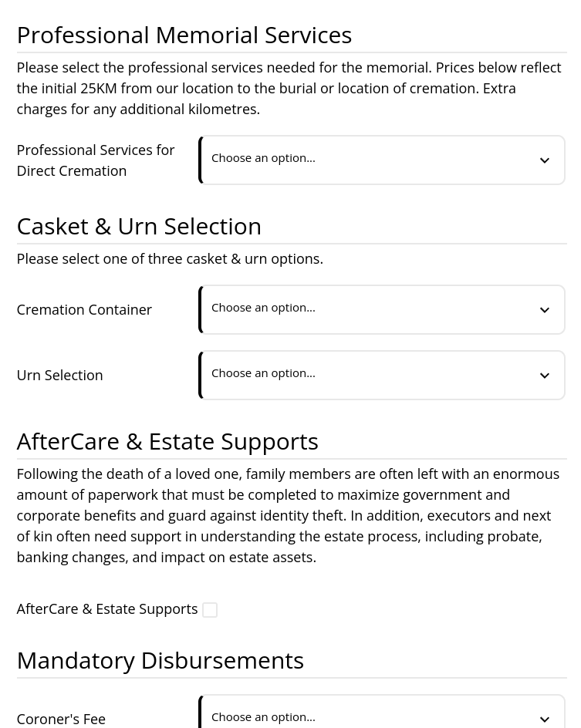This screenshot has width=581, height=728.
Task: Open the Urn Selection combo box
Action: tap(382, 375)
